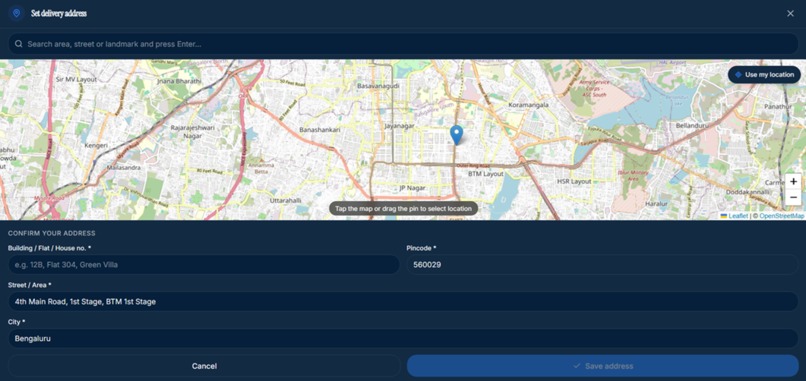Screen dimensions: 806x381
Task: Tap JP Nagar label on the map
Action: pyautogui.click(x=412, y=188)
